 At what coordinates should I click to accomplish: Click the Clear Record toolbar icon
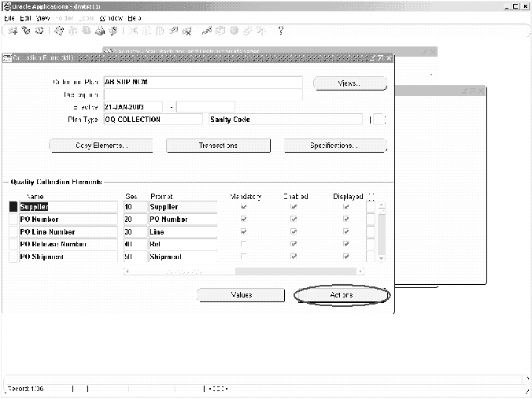tap(173, 31)
